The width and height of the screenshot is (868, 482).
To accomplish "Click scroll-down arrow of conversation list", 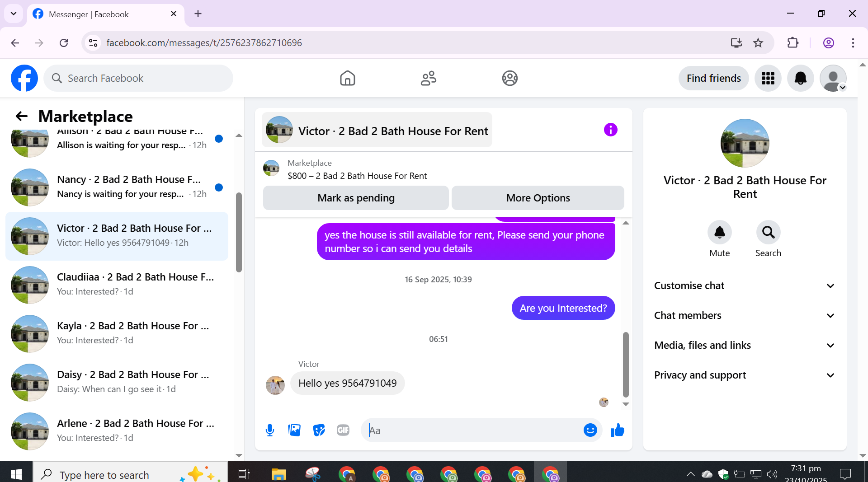I will point(239,455).
